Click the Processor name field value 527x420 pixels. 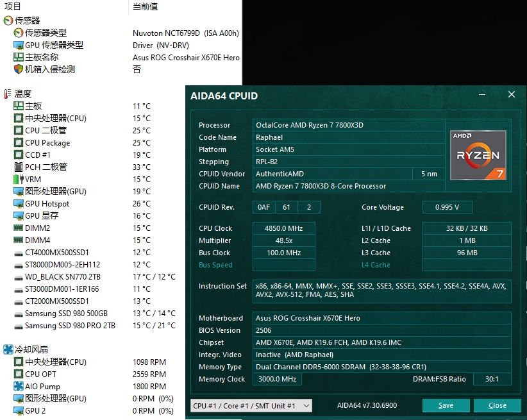point(349,125)
